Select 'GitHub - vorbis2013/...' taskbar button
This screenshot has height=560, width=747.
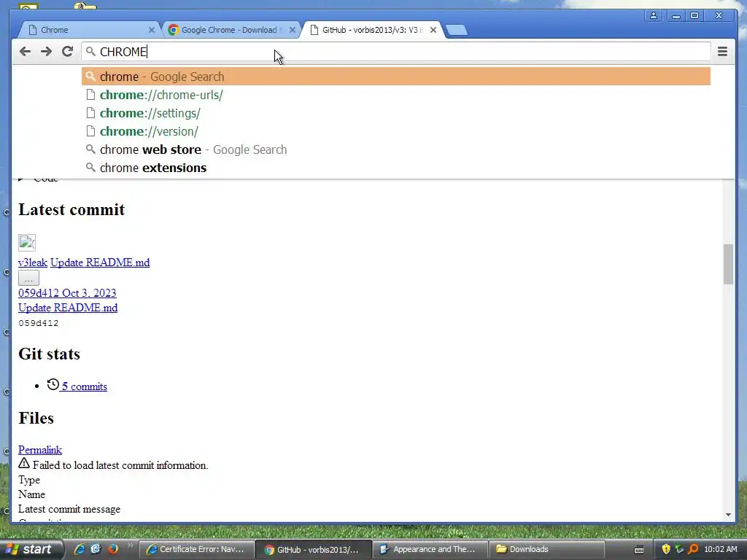tap(313, 549)
